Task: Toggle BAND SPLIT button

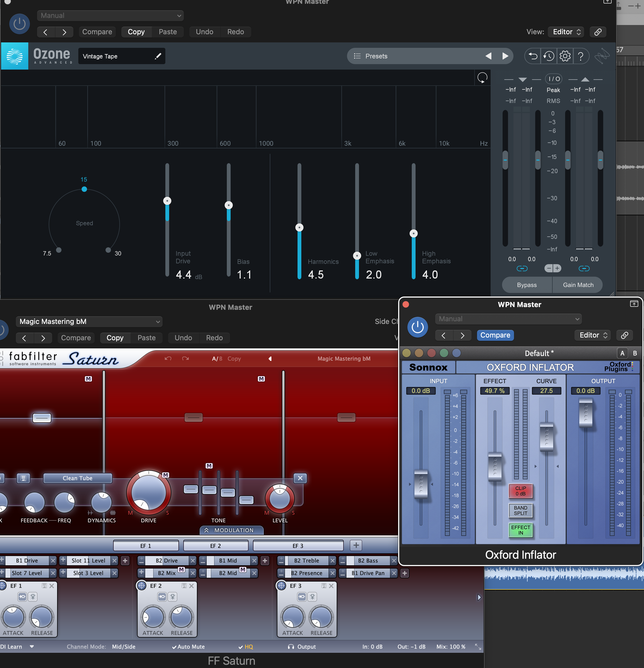Action: click(521, 511)
